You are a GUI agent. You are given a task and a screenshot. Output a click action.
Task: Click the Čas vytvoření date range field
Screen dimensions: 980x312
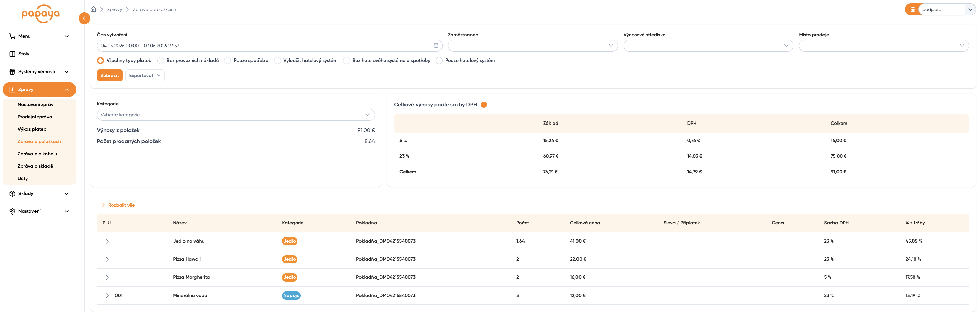(270, 46)
